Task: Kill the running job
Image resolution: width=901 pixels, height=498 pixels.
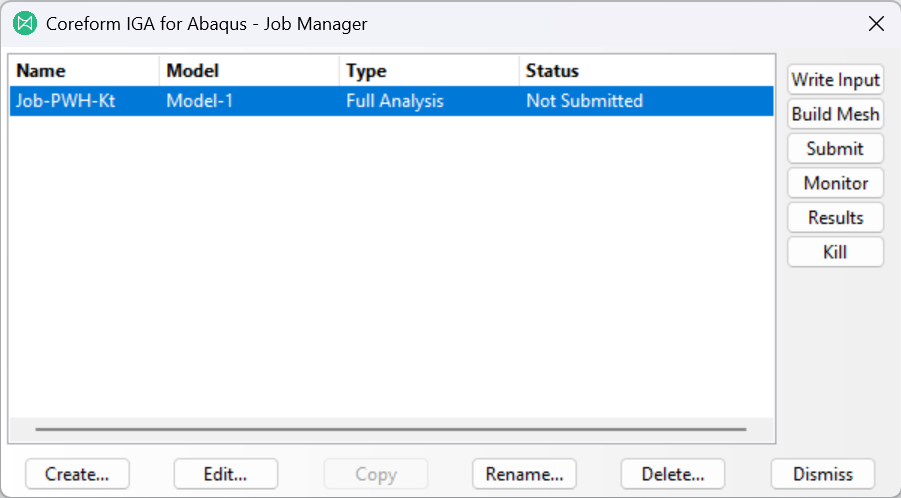Action: (x=835, y=252)
